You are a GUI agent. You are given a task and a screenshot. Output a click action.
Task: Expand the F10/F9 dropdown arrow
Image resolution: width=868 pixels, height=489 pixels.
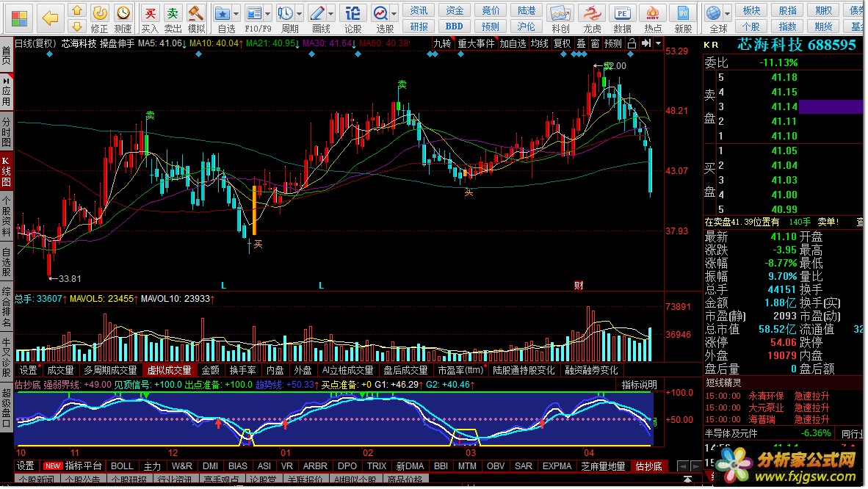[268, 13]
